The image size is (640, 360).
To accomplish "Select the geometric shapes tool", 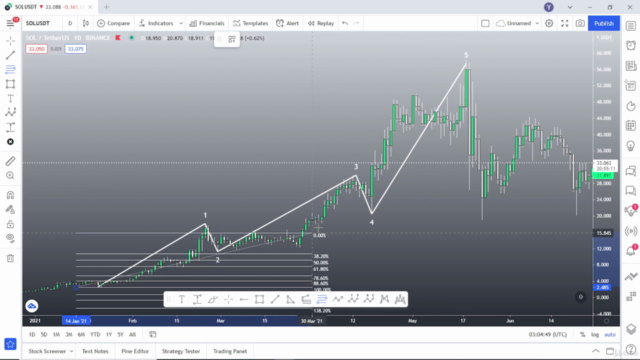I will point(10,84).
